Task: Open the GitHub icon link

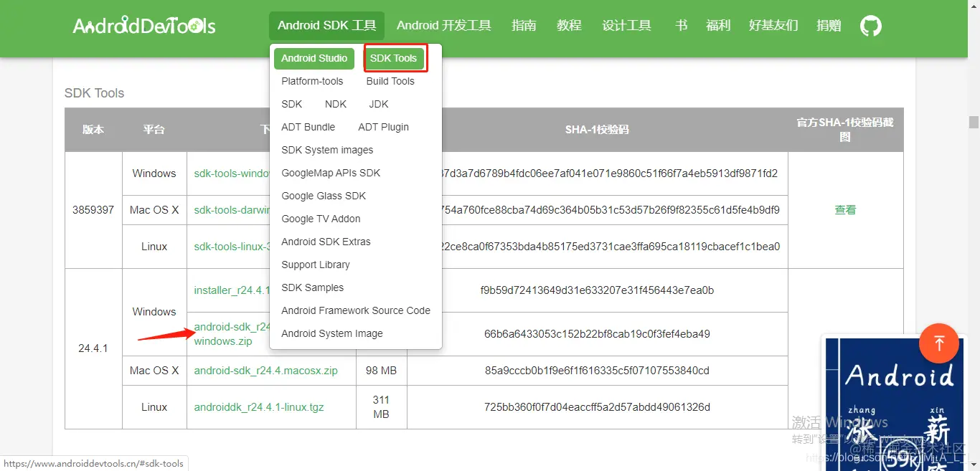Action: pyautogui.click(x=870, y=26)
